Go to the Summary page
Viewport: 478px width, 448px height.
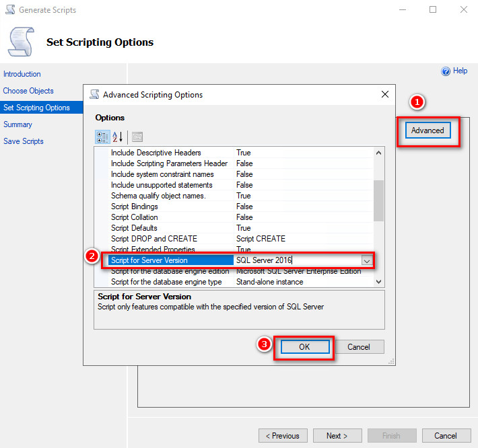point(18,124)
